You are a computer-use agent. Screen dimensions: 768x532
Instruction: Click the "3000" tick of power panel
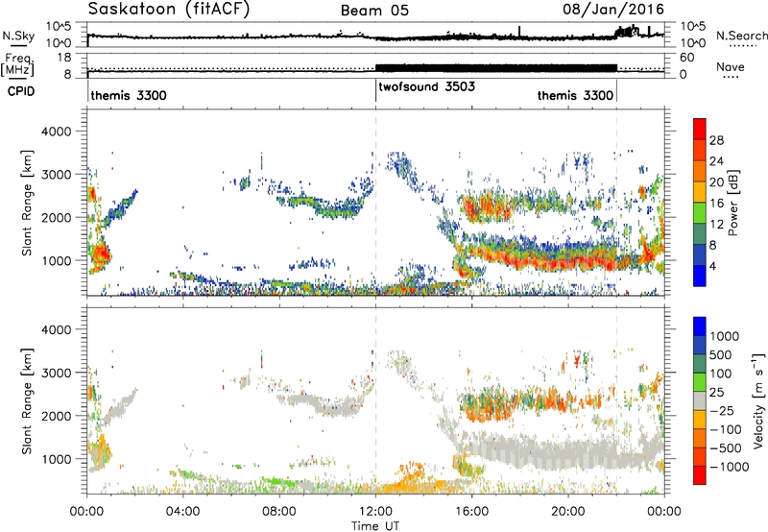(56, 175)
